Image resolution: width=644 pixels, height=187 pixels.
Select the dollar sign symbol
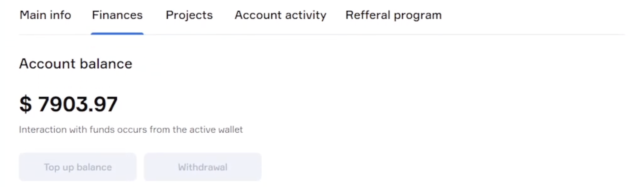click(25, 104)
